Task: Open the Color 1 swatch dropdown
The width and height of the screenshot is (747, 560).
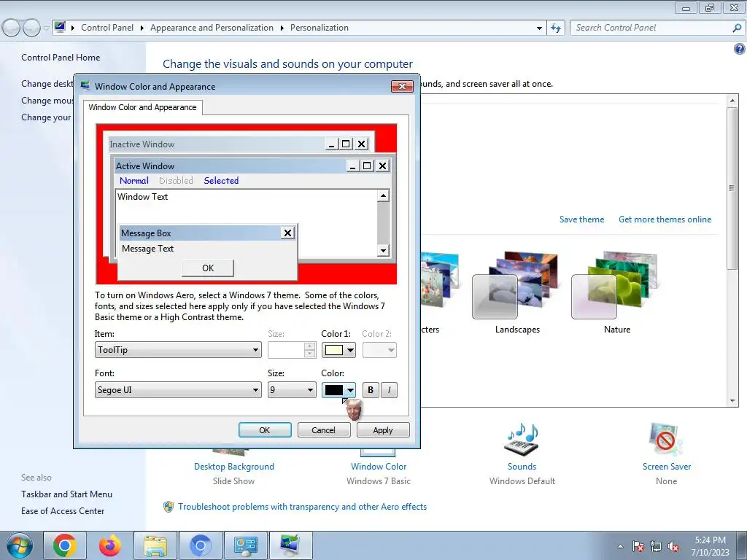Action: point(338,350)
